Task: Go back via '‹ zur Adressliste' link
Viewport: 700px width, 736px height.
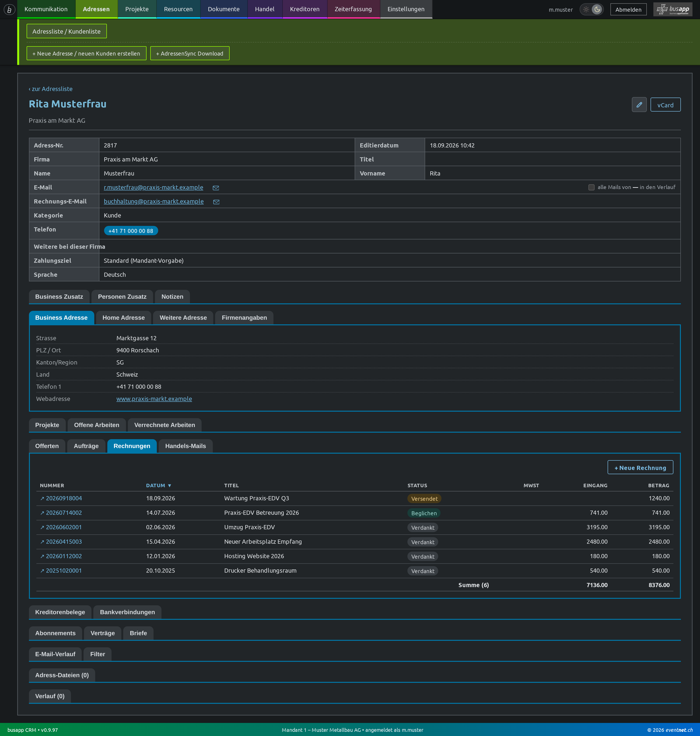Action: (51, 89)
